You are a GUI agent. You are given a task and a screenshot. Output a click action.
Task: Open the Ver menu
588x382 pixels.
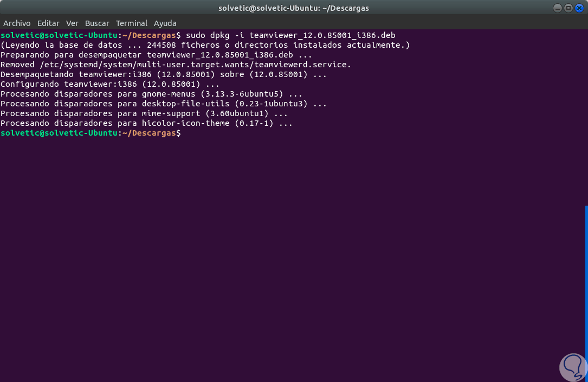[72, 23]
